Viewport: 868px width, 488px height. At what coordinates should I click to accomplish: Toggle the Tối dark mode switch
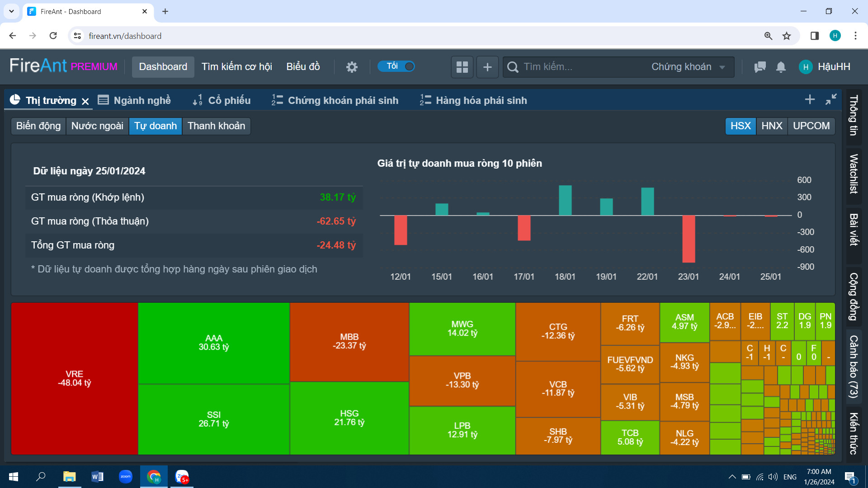point(396,66)
